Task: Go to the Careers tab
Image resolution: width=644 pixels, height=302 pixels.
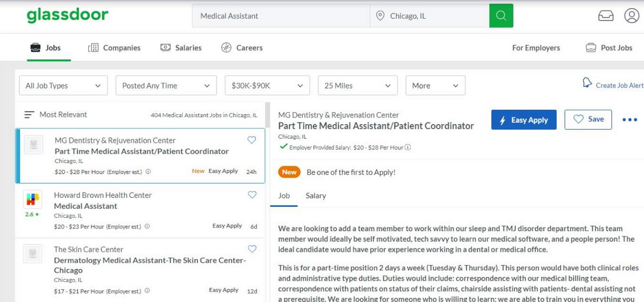Action: (x=241, y=48)
